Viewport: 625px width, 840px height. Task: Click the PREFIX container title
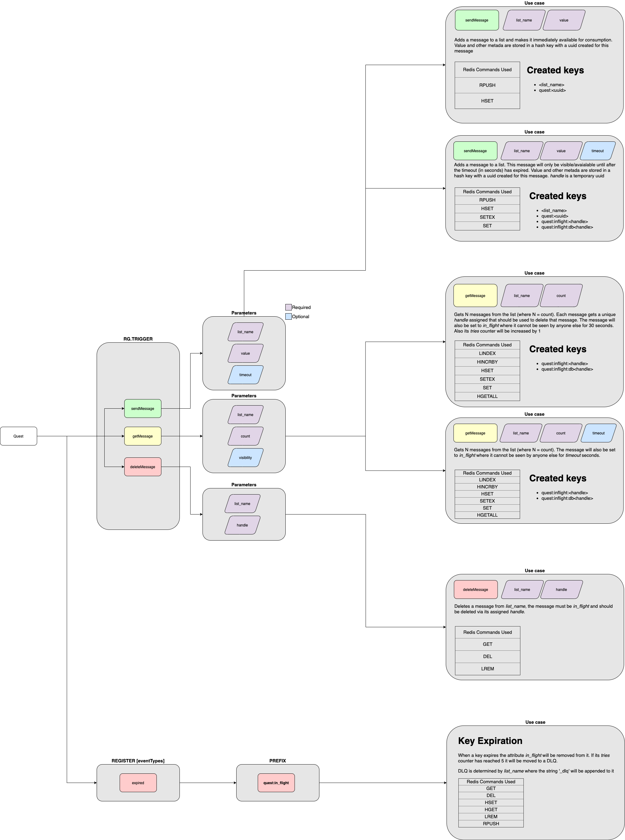(277, 761)
